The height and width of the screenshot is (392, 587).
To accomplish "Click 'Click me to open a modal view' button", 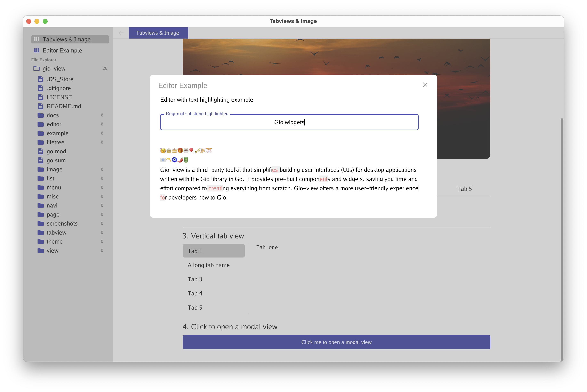I will pos(336,342).
